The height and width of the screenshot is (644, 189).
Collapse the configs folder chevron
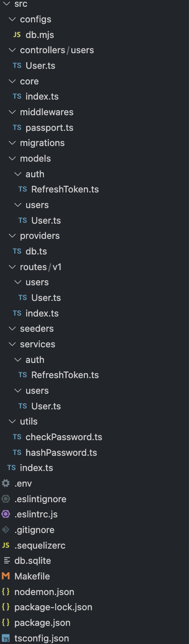click(11, 19)
